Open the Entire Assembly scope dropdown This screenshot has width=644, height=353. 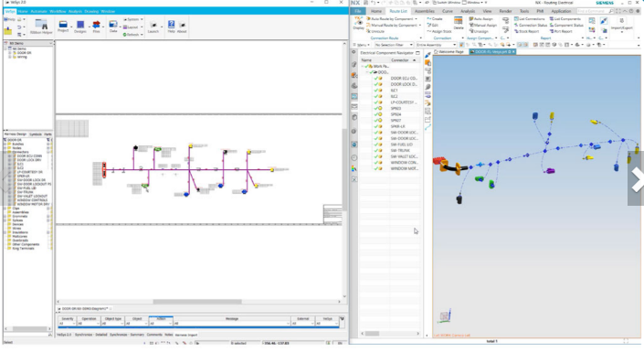point(436,45)
